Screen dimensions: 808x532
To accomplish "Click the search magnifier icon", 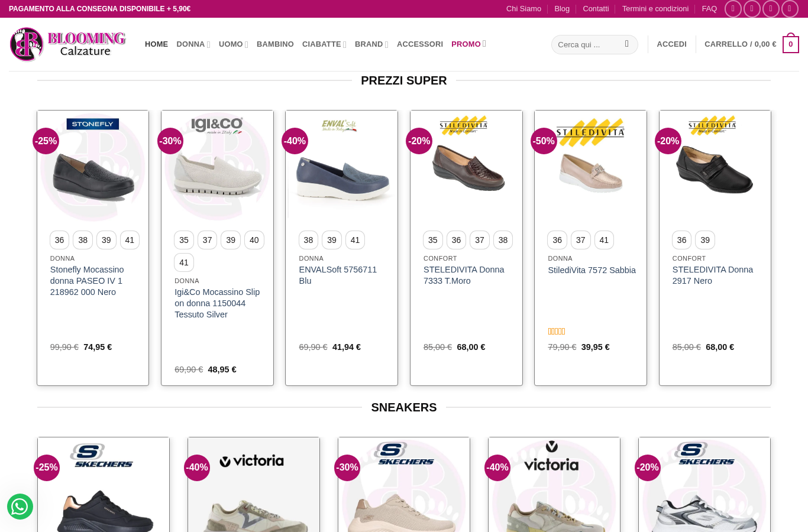I will 626,44.
